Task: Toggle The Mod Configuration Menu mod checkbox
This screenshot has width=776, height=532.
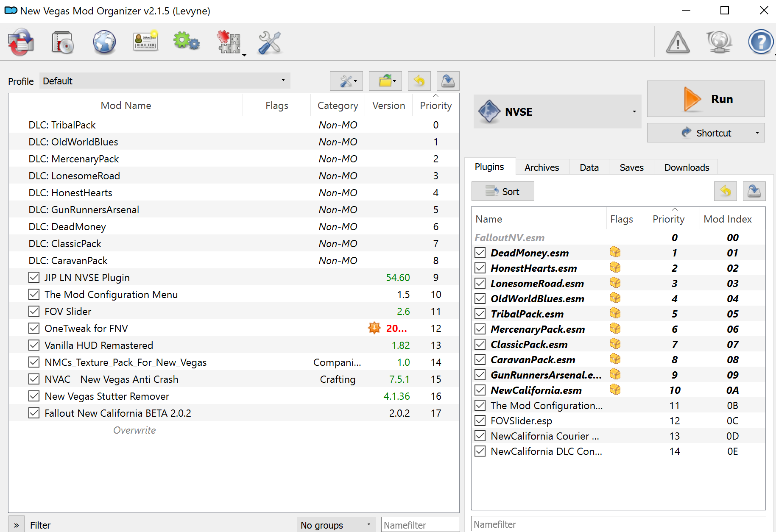Action: point(34,294)
